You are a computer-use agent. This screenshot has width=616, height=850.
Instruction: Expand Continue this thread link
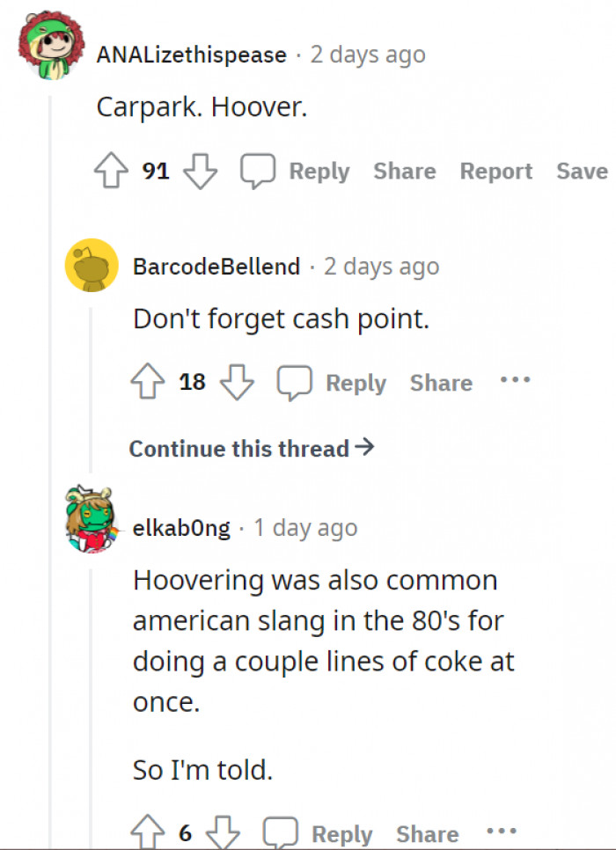click(x=252, y=449)
